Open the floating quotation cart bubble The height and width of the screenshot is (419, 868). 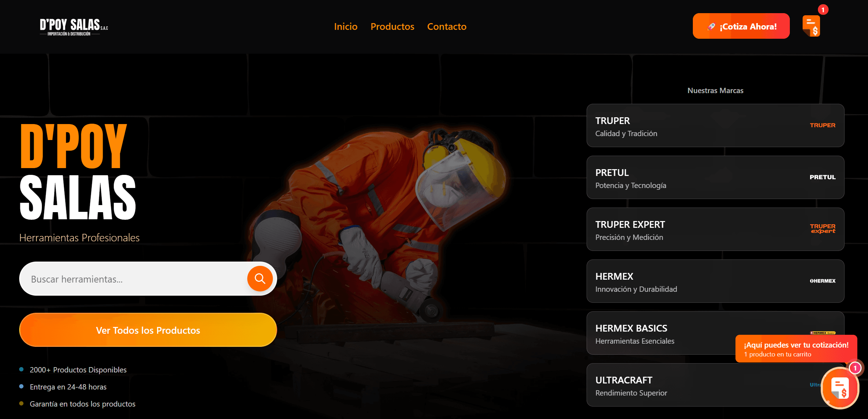tap(840, 388)
